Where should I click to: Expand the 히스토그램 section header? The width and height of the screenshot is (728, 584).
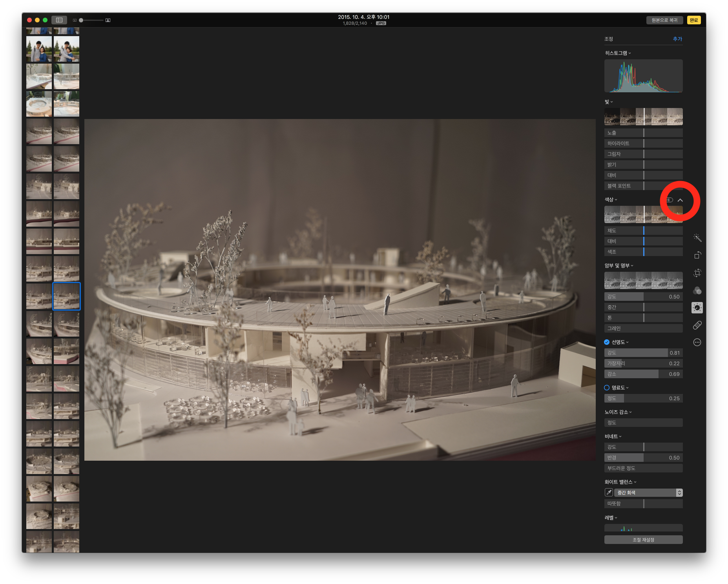(618, 53)
